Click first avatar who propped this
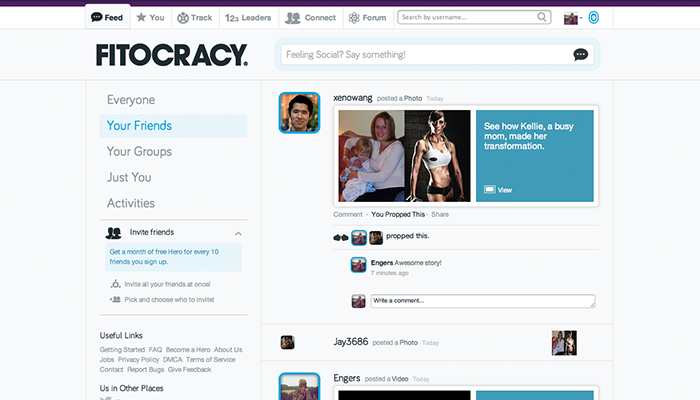700x400 pixels. pyautogui.click(x=358, y=238)
